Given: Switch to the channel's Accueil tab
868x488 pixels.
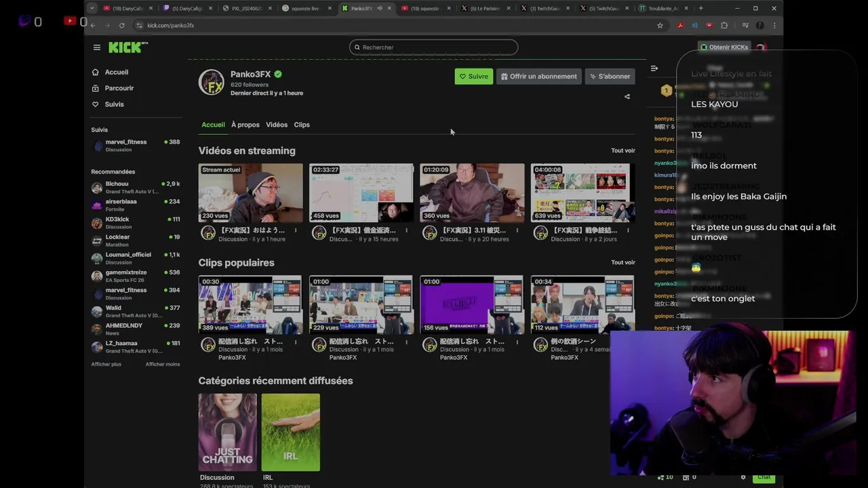Looking at the screenshot, I should pos(213,125).
